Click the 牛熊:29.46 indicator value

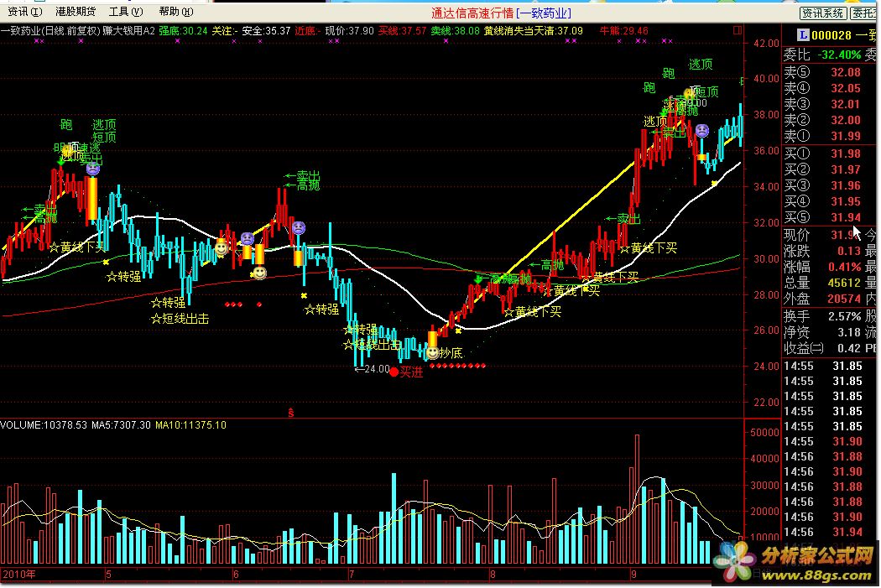623,31
